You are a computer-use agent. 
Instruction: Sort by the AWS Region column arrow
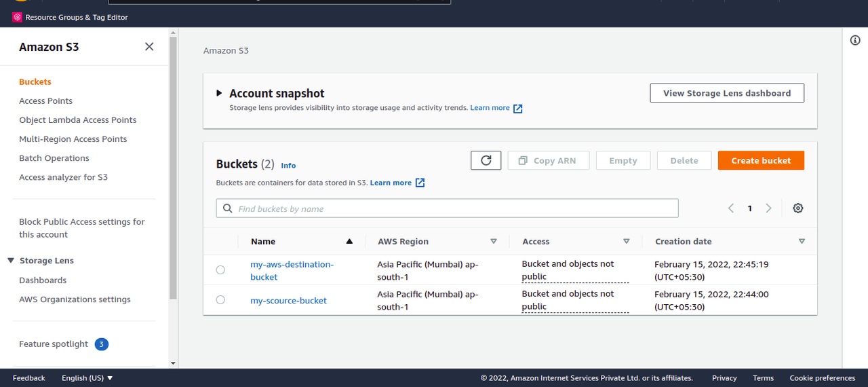pos(494,241)
